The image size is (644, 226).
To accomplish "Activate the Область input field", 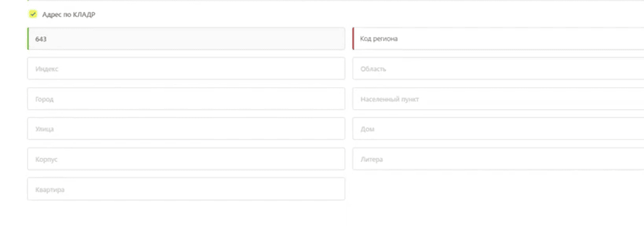I will (498, 69).
